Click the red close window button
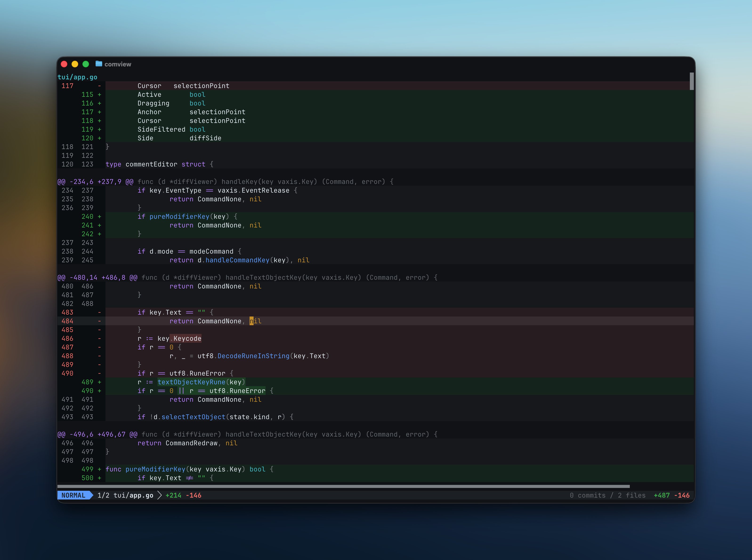 [64, 64]
